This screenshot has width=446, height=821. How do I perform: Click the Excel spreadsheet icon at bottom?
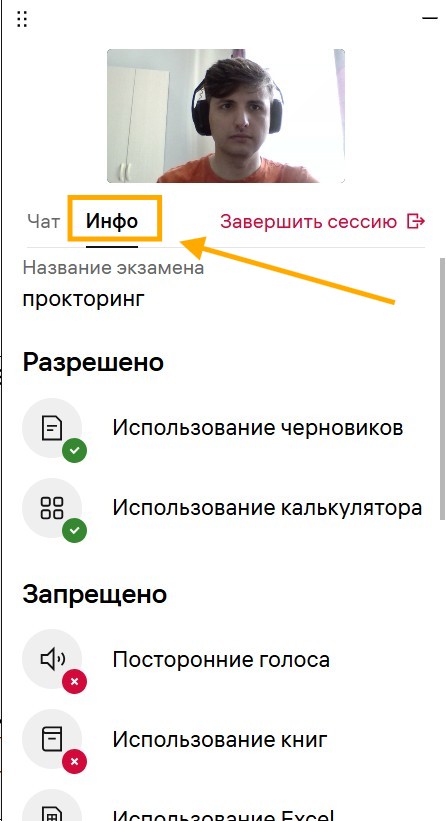(52, 814)
